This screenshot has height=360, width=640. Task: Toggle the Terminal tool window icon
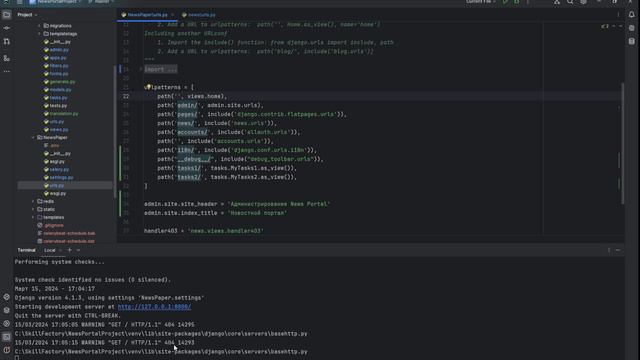tap(7, 337)
